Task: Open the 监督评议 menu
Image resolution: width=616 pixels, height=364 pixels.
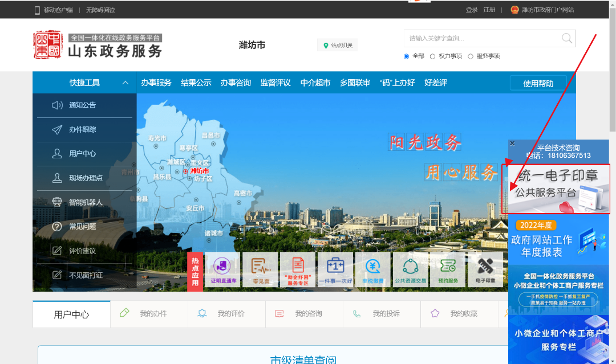Action: tap(275, 83)
